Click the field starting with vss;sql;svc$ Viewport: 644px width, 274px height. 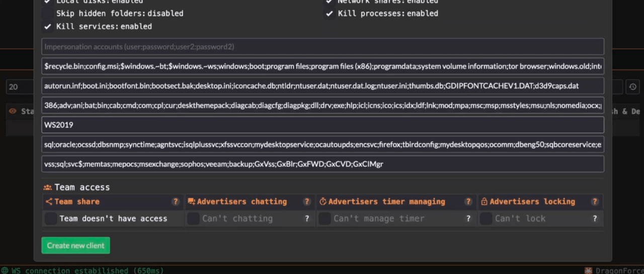pos(323,164)
